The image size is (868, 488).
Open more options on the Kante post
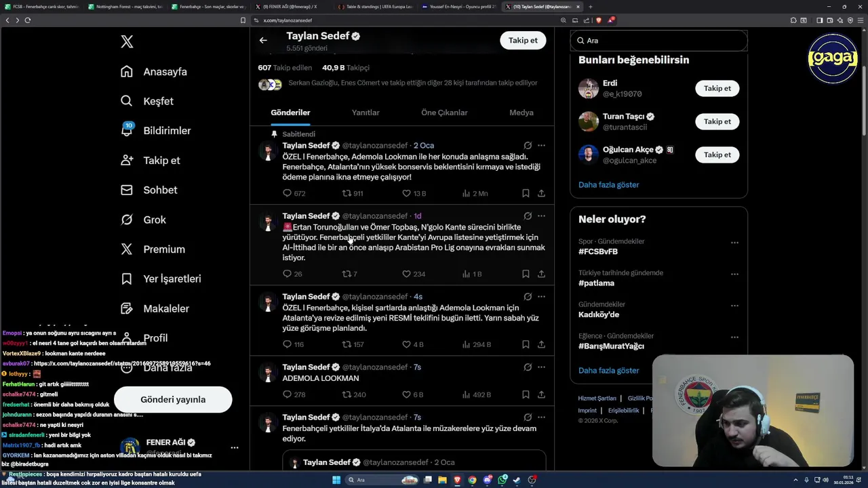541,216
